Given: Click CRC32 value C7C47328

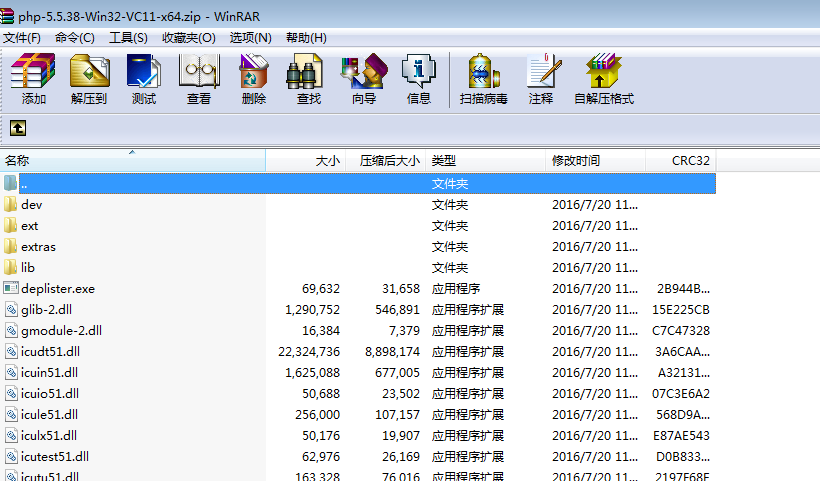Looking at the screenshot, I should [681, 331].
